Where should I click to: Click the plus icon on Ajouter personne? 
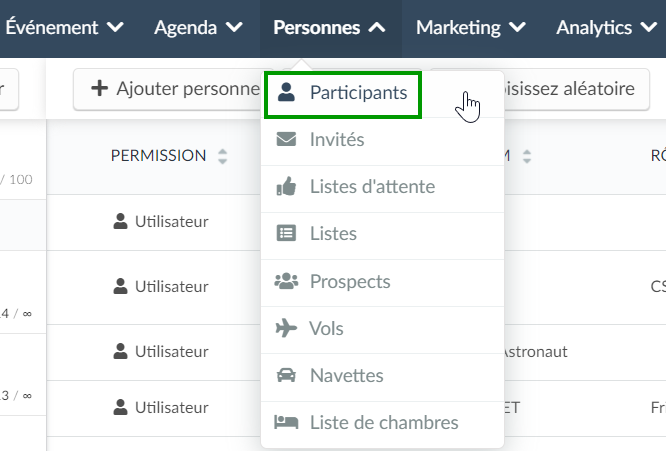(x=99, y=88)
